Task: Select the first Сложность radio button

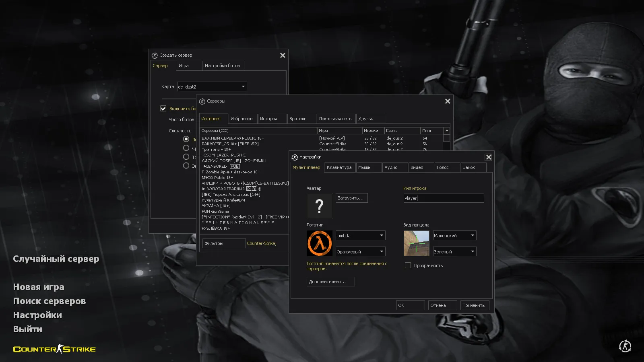Action: point(186,138)
